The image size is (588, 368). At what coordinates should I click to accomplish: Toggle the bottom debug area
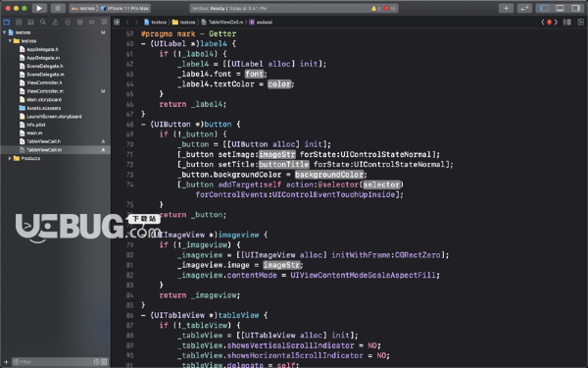(x=560, y=8)
